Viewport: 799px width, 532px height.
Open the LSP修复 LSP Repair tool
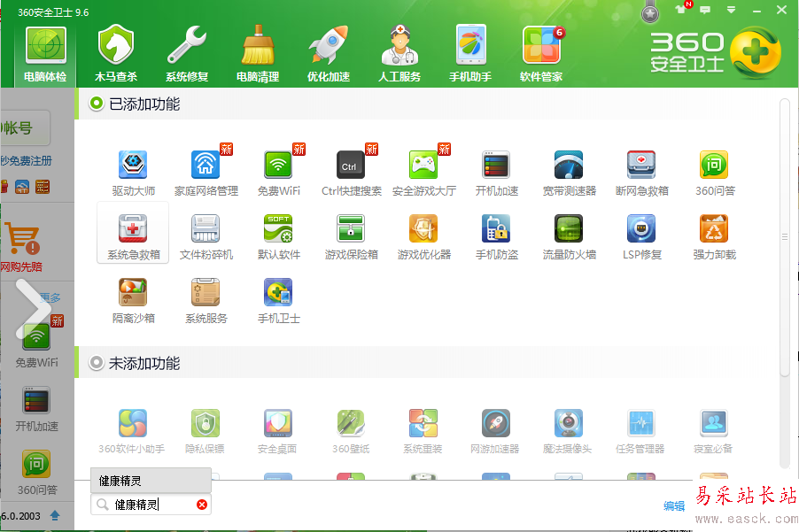[640, 234]
